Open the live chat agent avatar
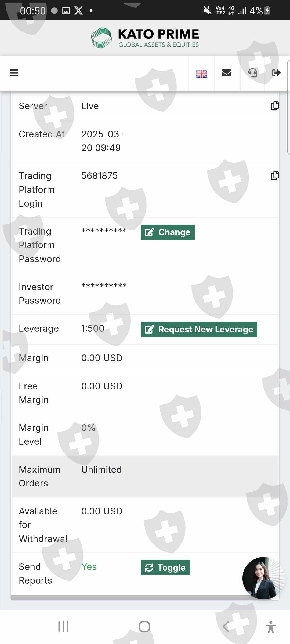This screenshot has width=290, height=644. click(x=263, y=578)
